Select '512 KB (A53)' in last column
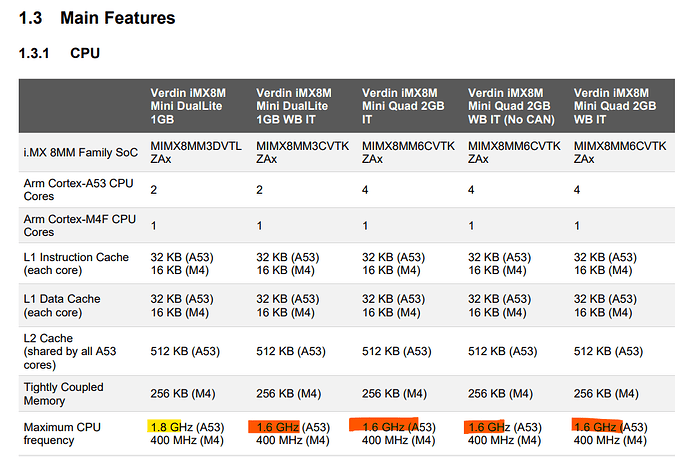 (x=608, y=351)
